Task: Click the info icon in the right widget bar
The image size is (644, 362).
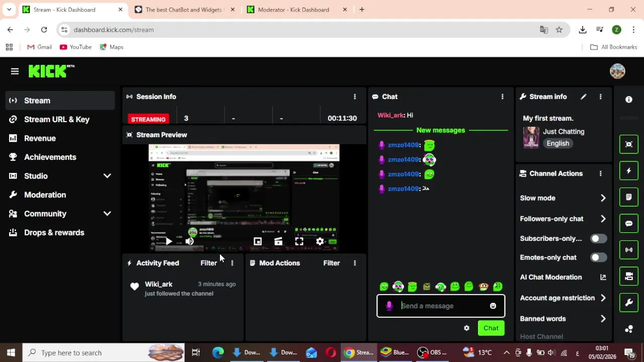Action: [x=629, y=100]
